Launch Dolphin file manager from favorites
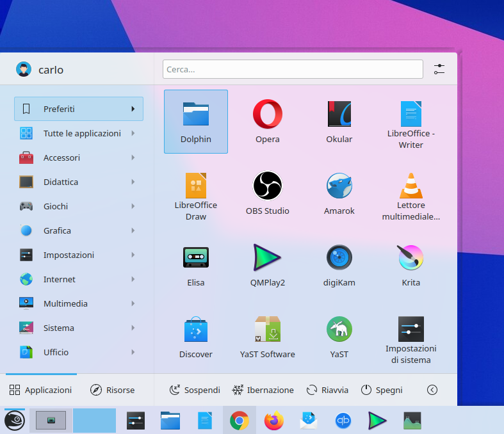504x434 pixels. (196, 122)
